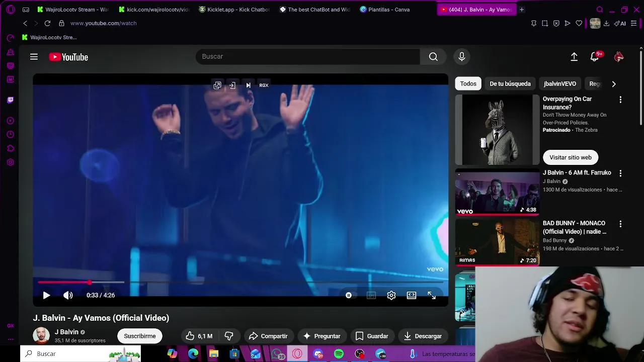The height and width of the screenshot is (362, 644).
Task: Pop out the video overlay icon
Action: [217, 85]
